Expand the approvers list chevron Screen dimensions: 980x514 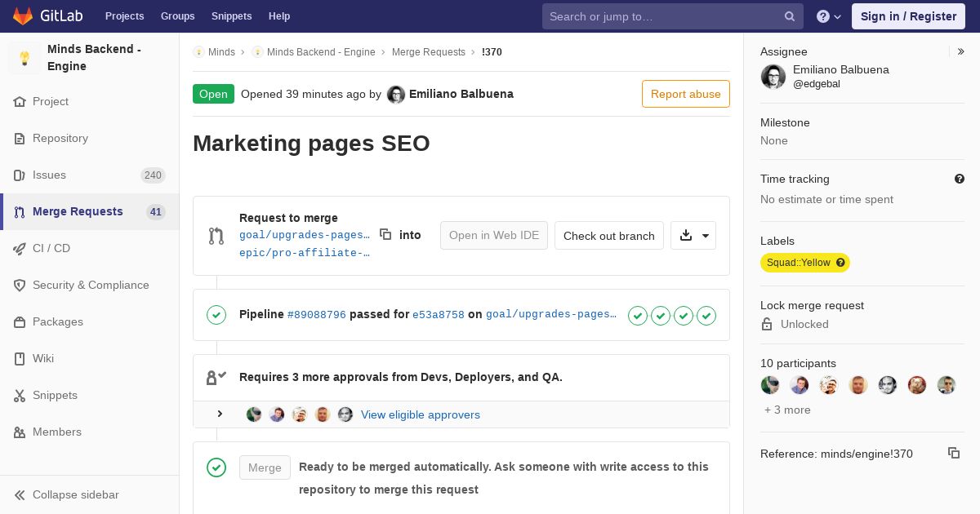220,414
